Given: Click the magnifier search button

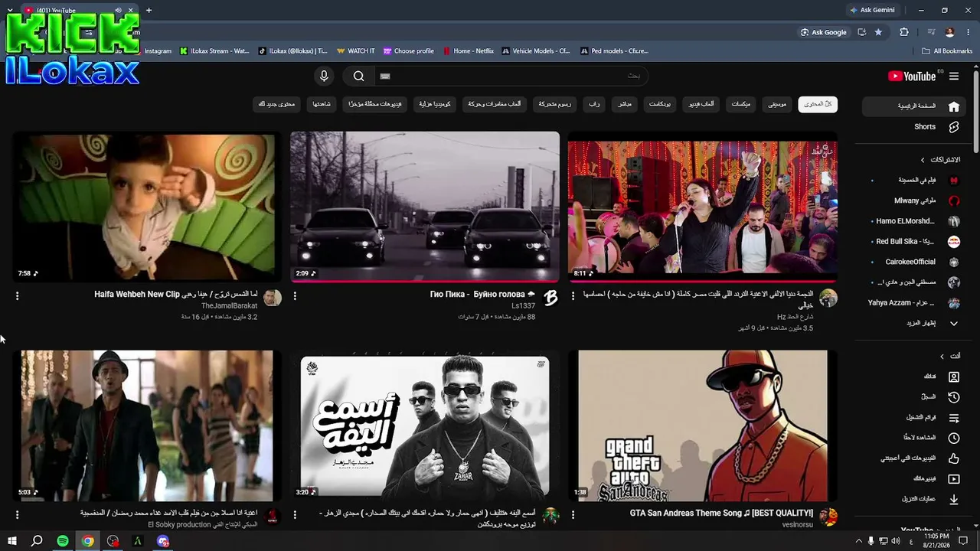Looking at the screenshot, I should 358,76.
